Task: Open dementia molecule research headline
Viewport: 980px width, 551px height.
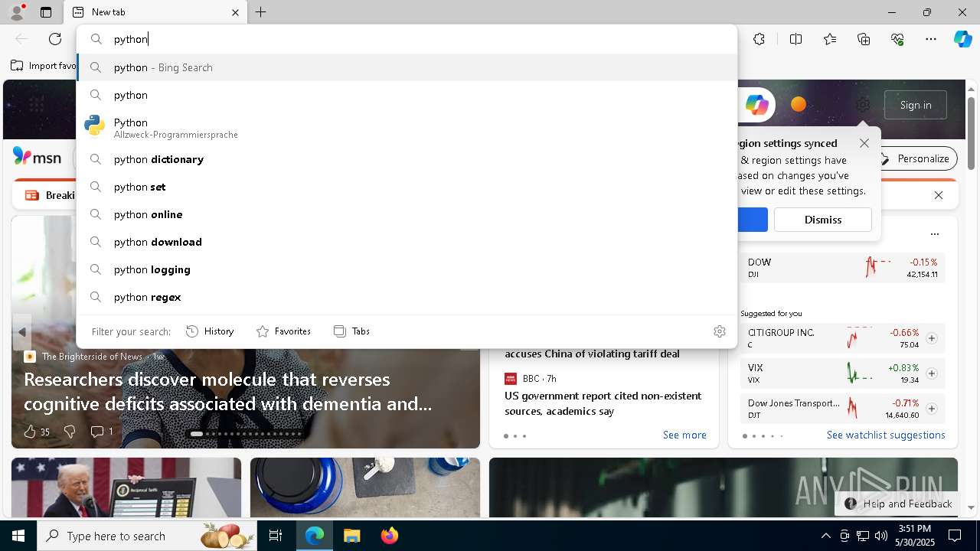Action: (227, 391)
